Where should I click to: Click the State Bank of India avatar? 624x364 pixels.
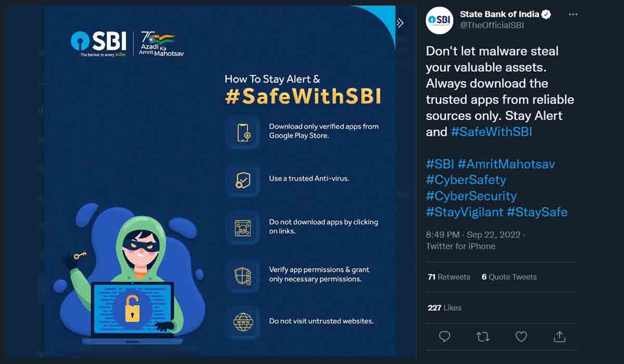pos(439,20)
